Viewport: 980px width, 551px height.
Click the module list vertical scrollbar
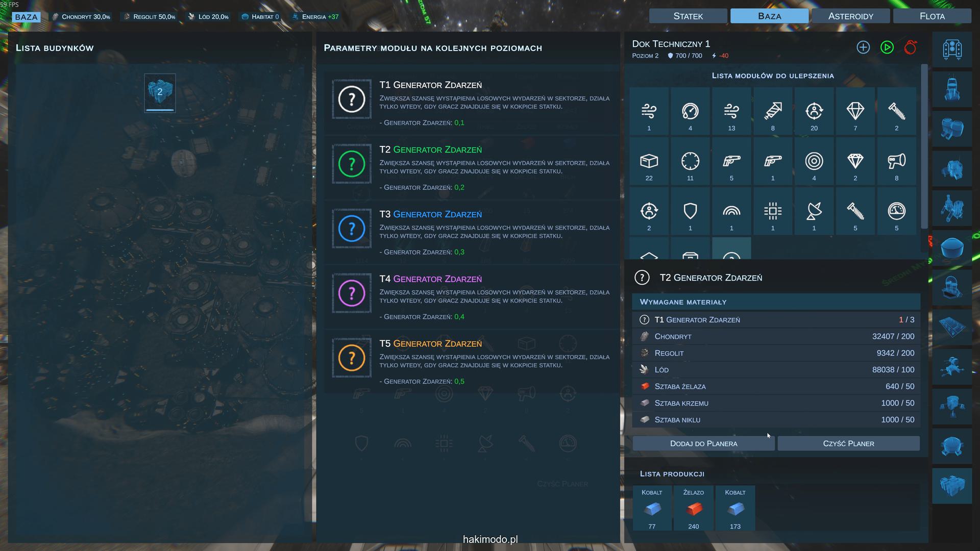(924, 147)
